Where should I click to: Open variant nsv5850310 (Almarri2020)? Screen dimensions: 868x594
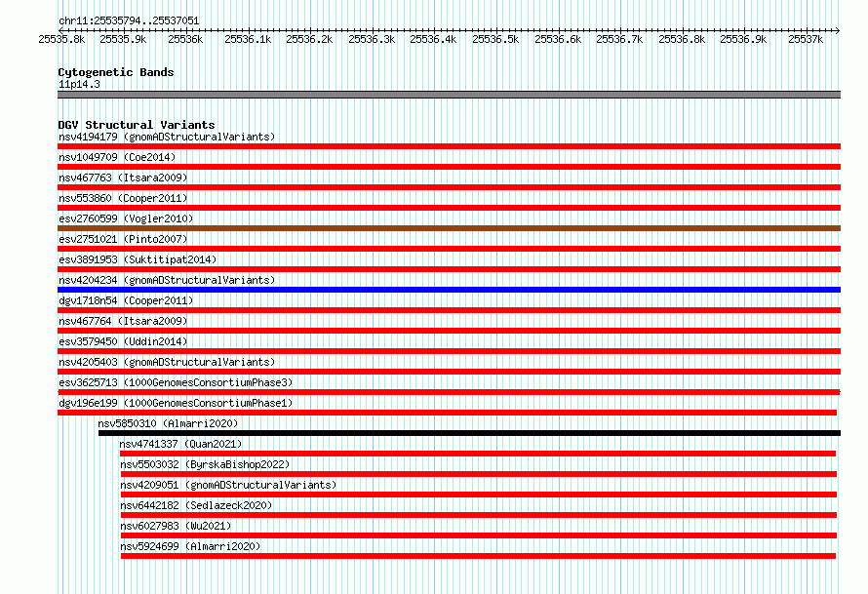point(168,423)
